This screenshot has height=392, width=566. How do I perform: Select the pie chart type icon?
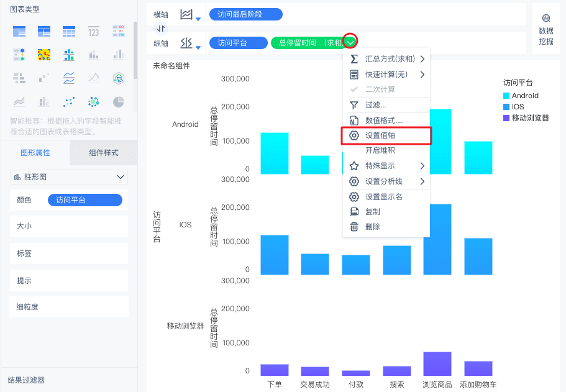pyautogui.click(x=119, y=102)
